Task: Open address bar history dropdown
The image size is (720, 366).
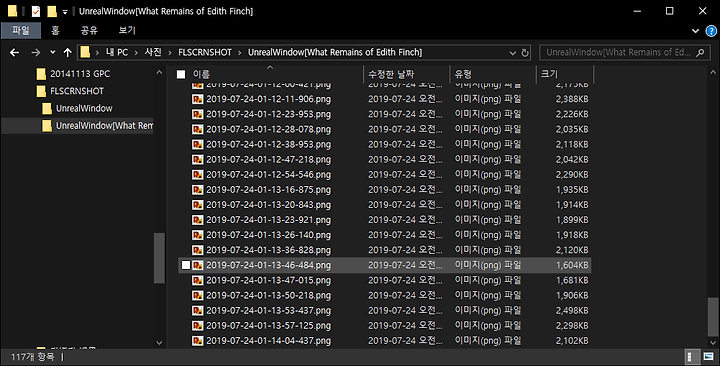Action: click(x=512, y=53)
